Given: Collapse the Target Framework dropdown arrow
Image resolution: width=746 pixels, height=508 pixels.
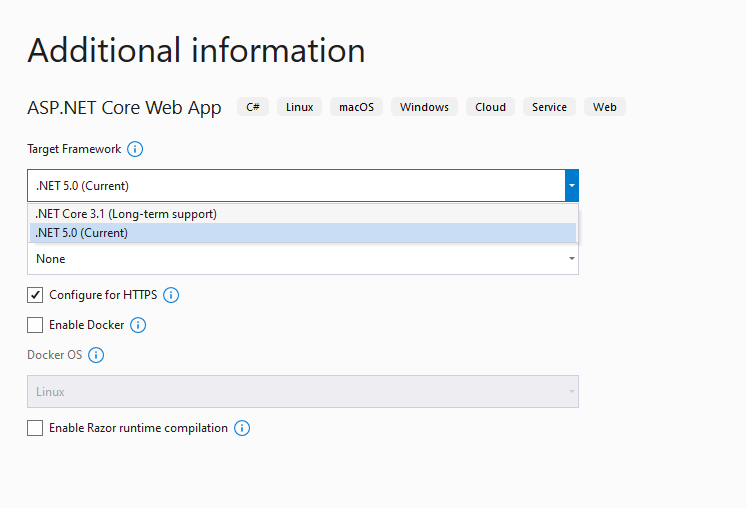Looking at the screenshot, I should click(572, 186).
